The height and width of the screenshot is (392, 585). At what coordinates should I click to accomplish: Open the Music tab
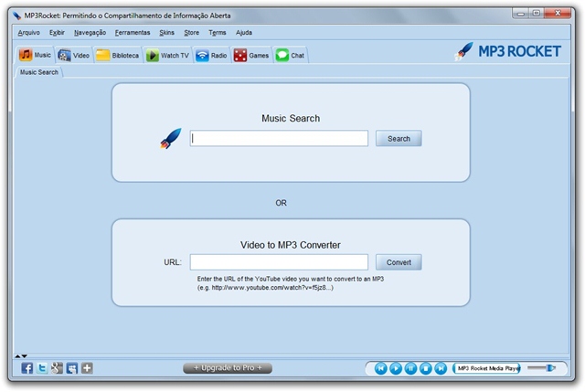point(35,55)
